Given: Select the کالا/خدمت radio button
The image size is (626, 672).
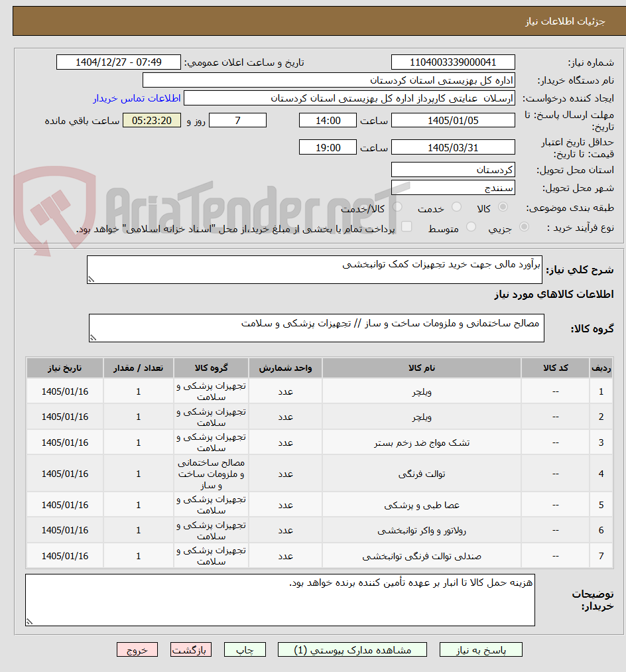Looking at the screenshot, I should [398, 208].
